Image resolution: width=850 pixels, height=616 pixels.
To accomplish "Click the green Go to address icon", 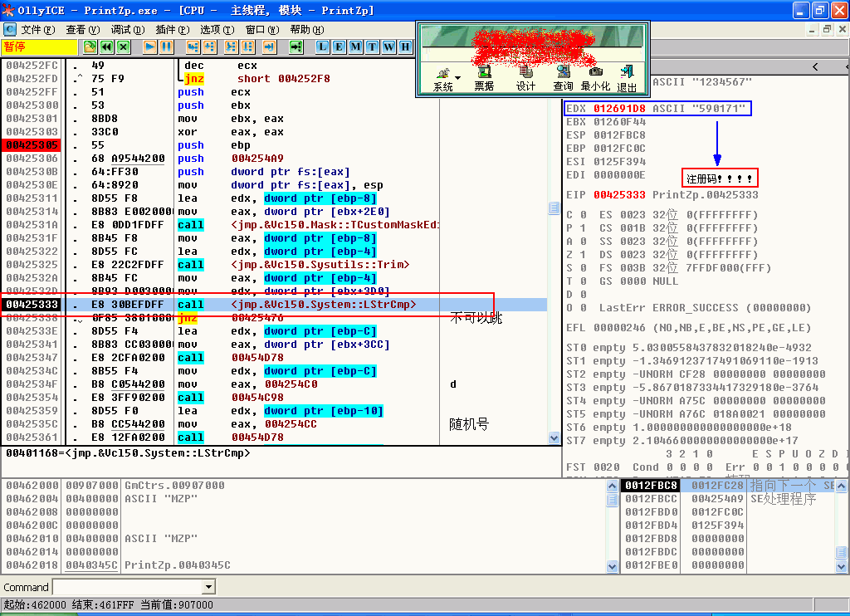I will coord(296,47).
